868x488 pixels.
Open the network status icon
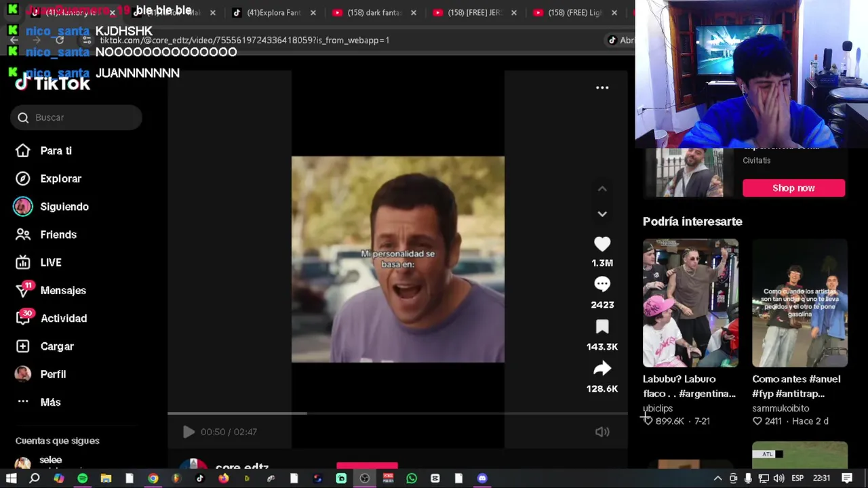[x=764, y=479]
